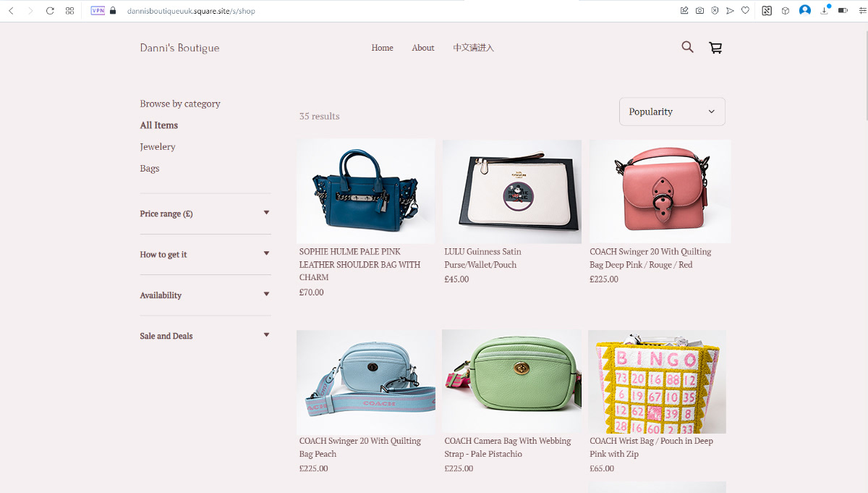Image resolution: width=868 pixels, height=493 pixels.
Task: Toggle the VPN badge in address bar
Action: [x=98, y=11]
